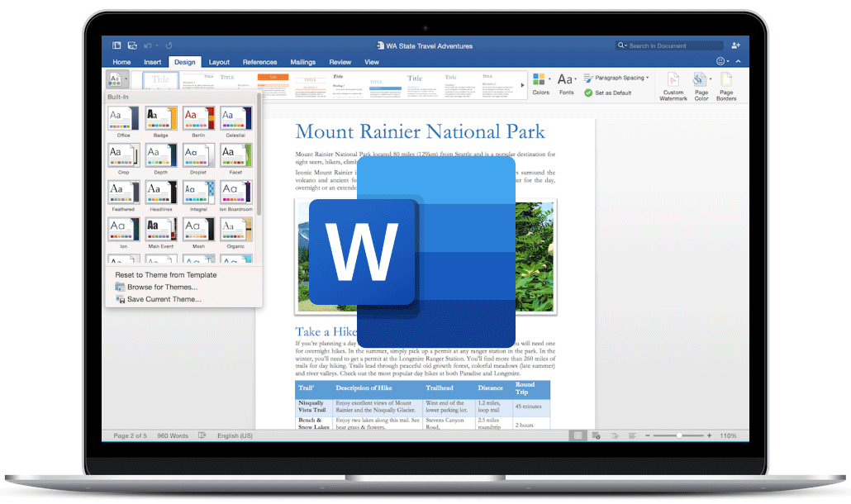Click the zoom out minus icon
Screen dimensions: 851x504
(648, 435)
